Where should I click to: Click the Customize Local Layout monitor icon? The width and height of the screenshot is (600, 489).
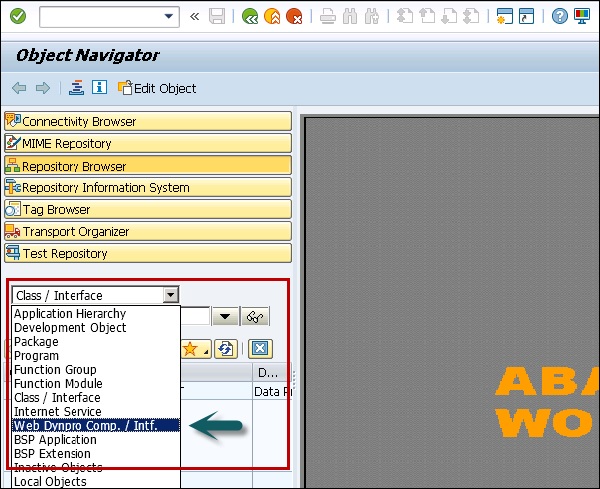(x=582, y=17)
